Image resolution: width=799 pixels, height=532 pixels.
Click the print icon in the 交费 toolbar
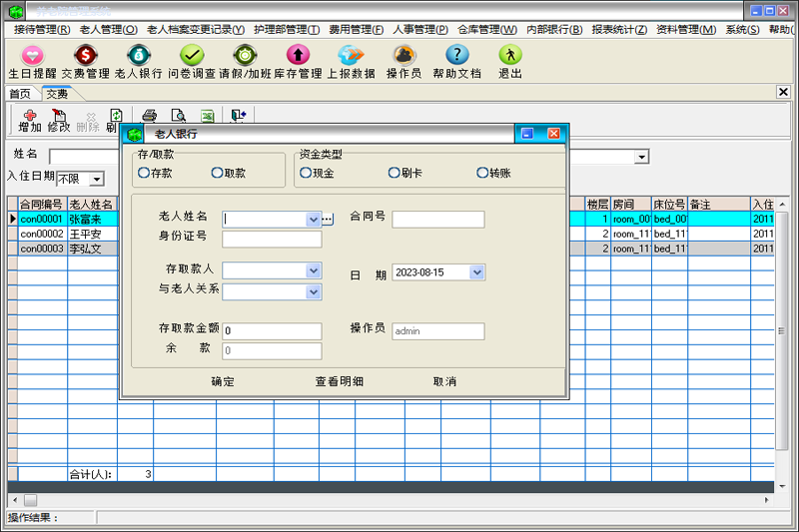[149, 116]
